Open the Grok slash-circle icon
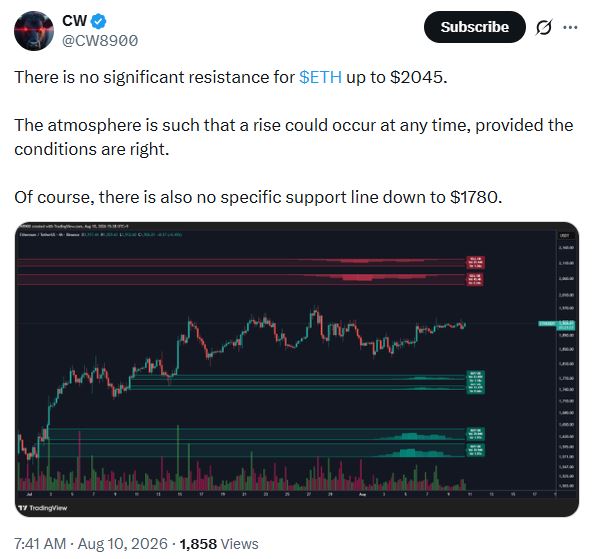Viewport: 595px width, 559px height. 543,27
